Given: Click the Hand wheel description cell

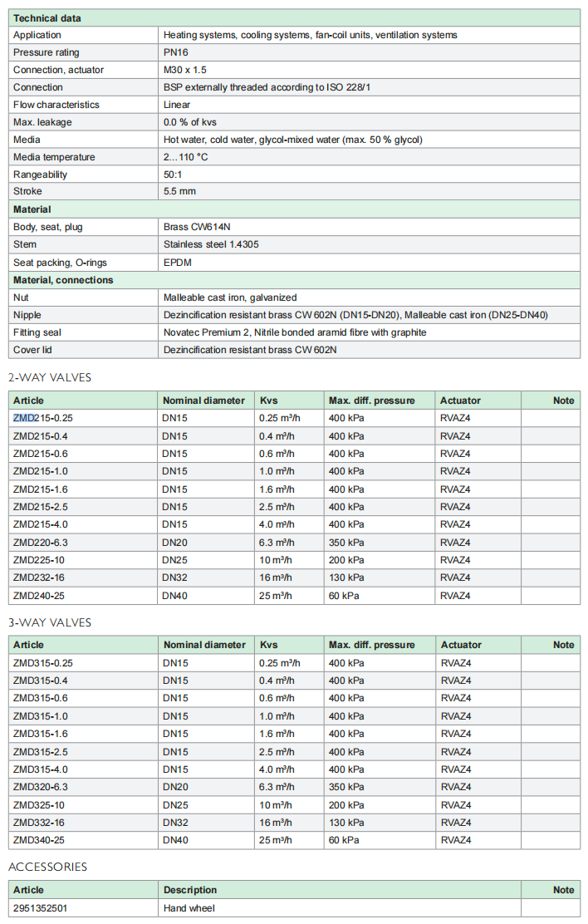Looking at the screenshot, I should (x=189, y=908).
